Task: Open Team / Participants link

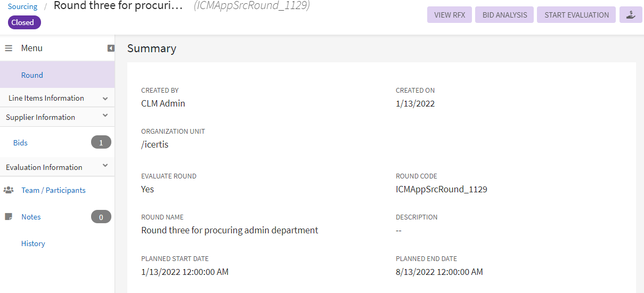Action: click(53, 190)
